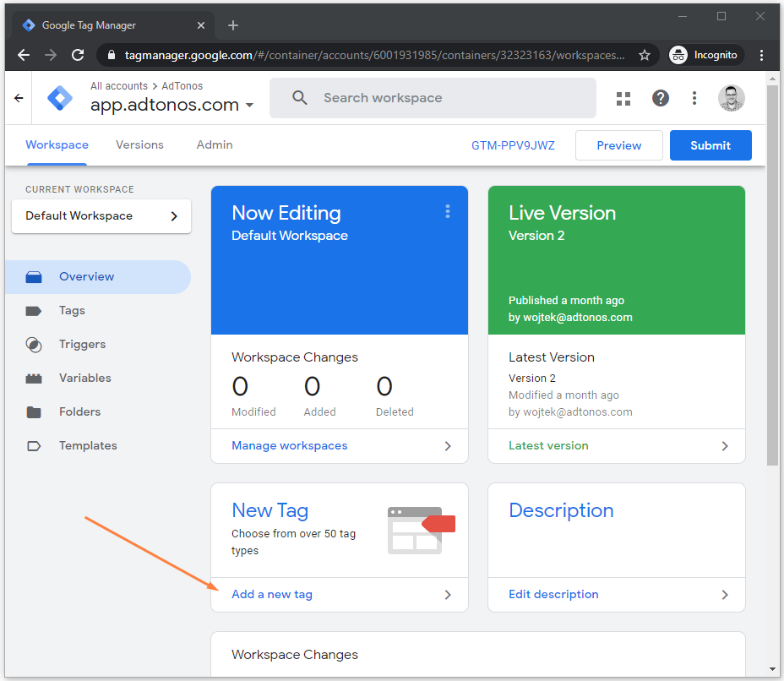Open the Help question mark icon

click(661, 98)
